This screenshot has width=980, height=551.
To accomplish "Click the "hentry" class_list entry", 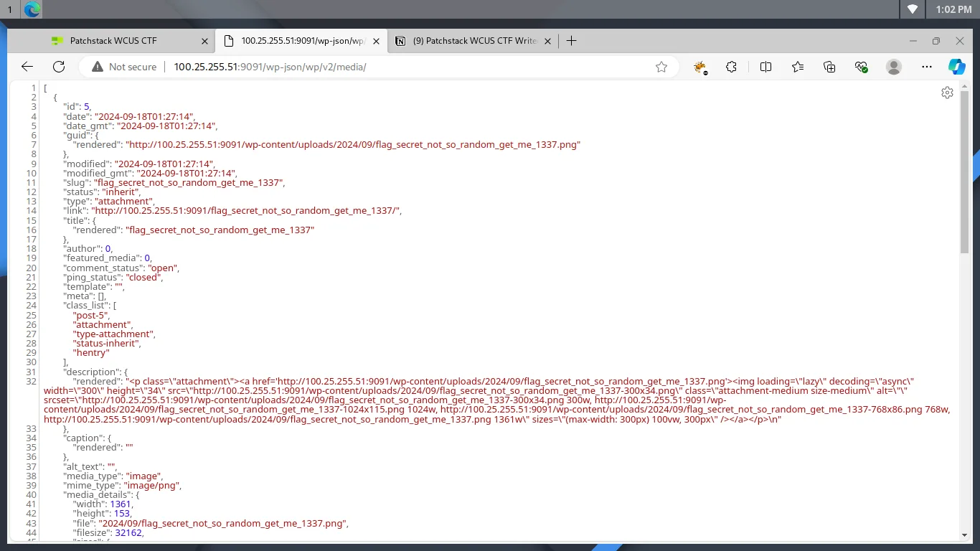I will [x=91, y=353].
